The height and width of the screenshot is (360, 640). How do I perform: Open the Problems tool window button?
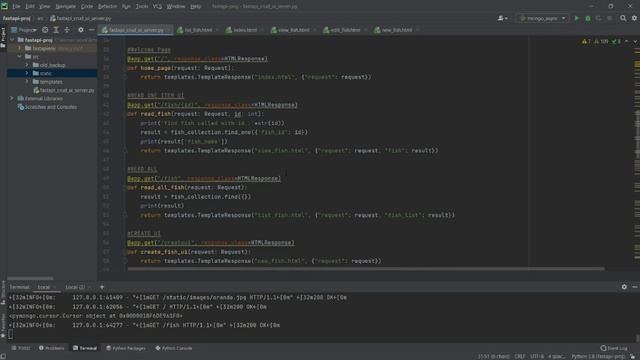coord(52,348)
